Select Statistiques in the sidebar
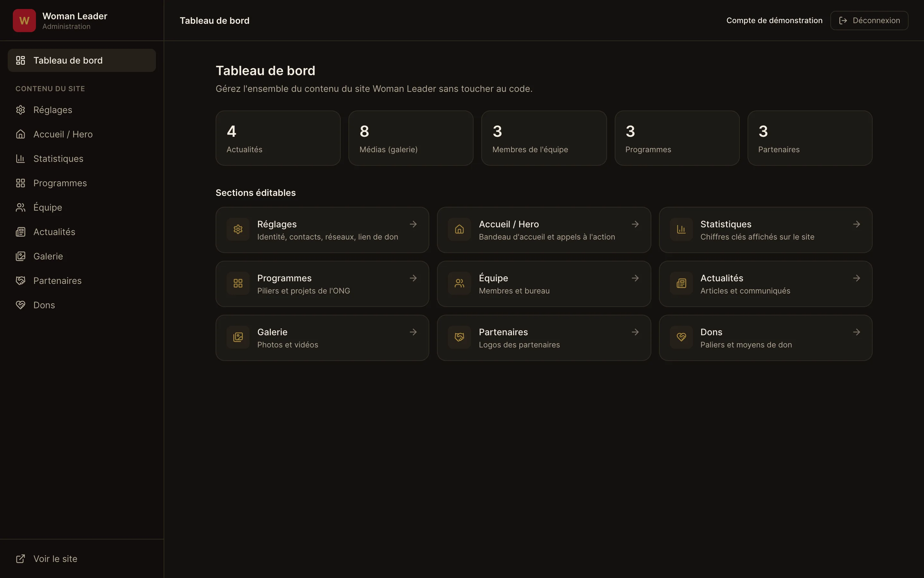 point(82,159)
